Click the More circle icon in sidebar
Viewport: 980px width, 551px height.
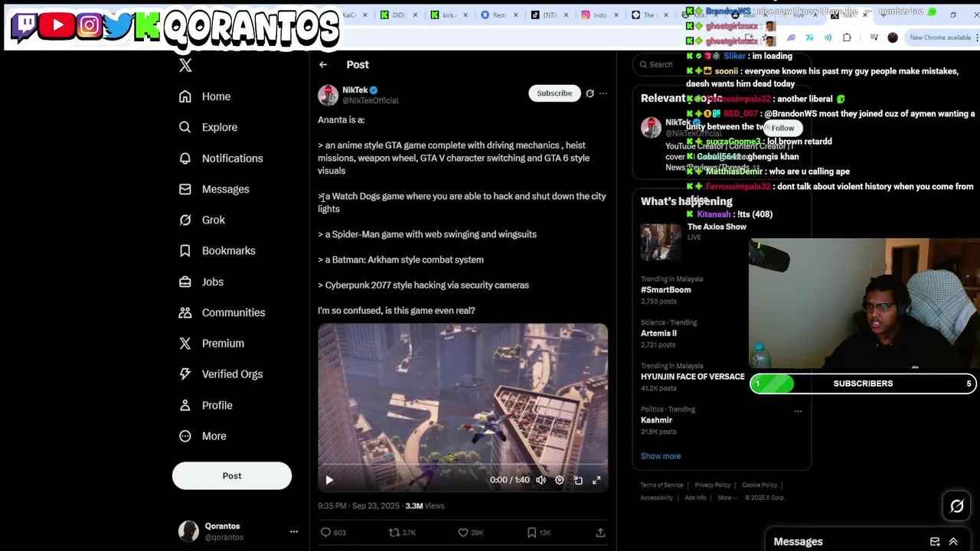point(185,435)
